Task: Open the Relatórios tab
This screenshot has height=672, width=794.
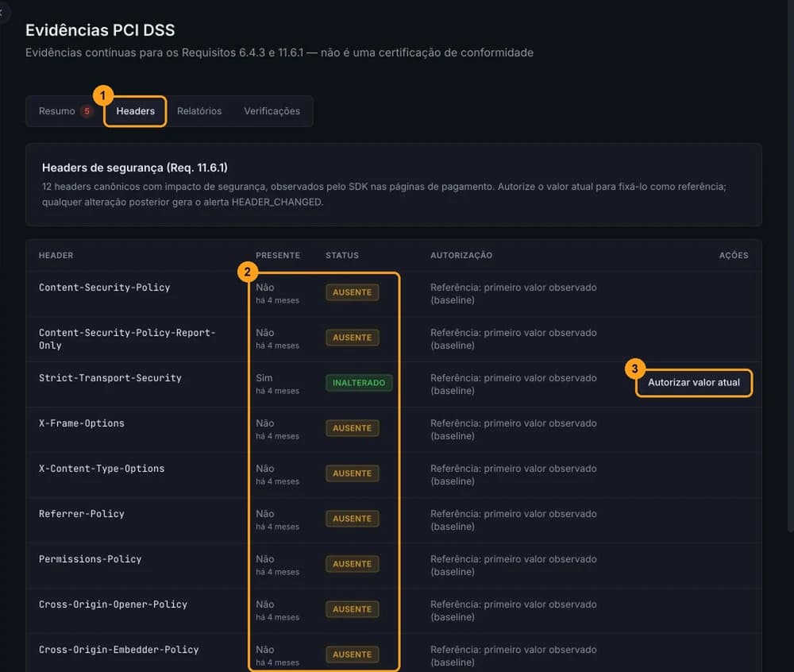Action: pos(199,111)
